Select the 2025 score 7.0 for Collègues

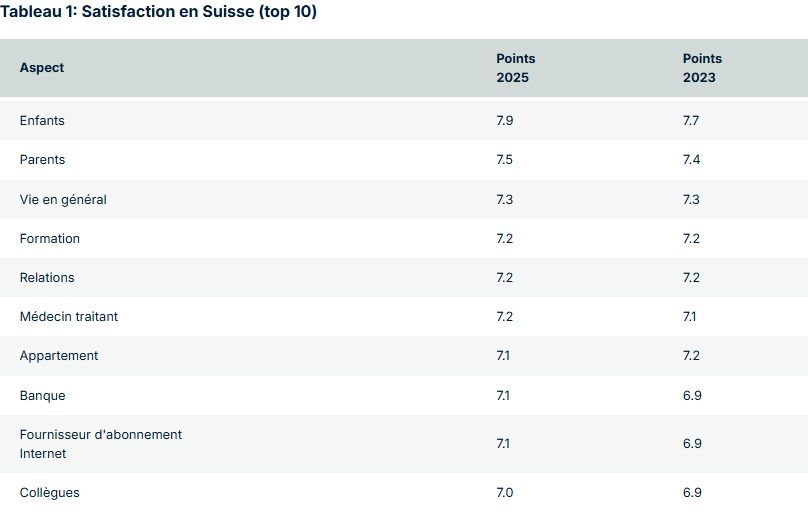pos(505,493)
